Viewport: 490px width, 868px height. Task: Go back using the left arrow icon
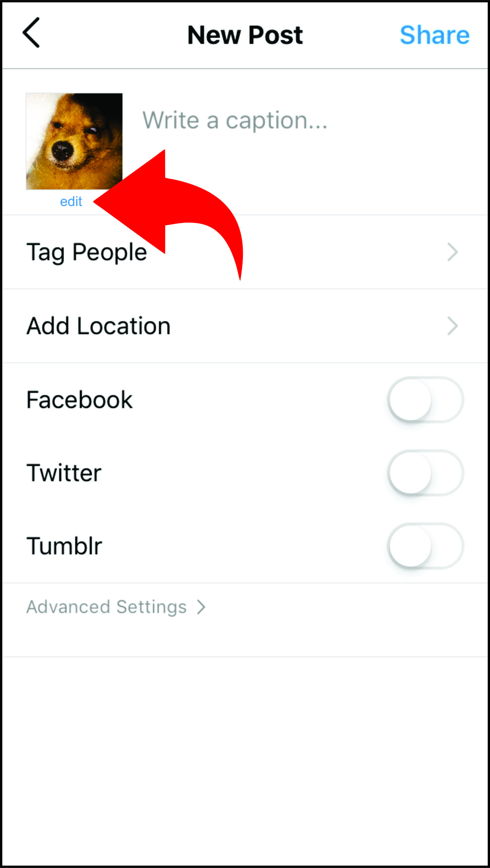pos(31,33)
